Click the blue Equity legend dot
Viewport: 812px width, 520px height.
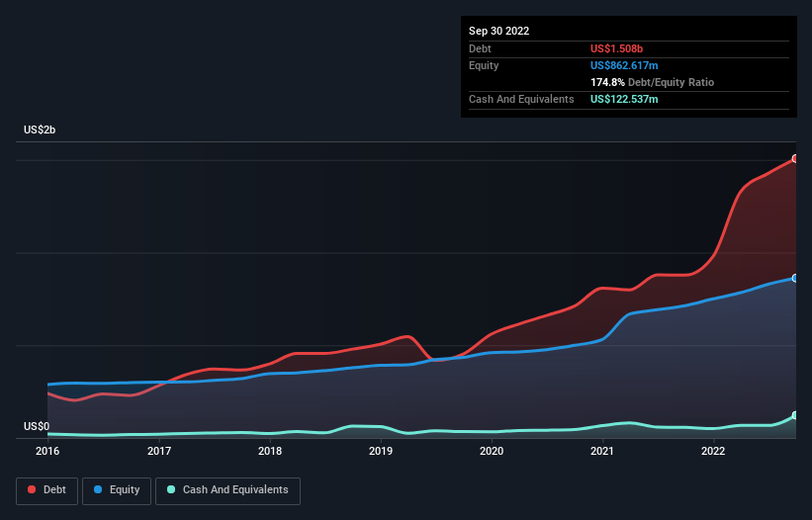pyautogui.click(x=98, y=489)
